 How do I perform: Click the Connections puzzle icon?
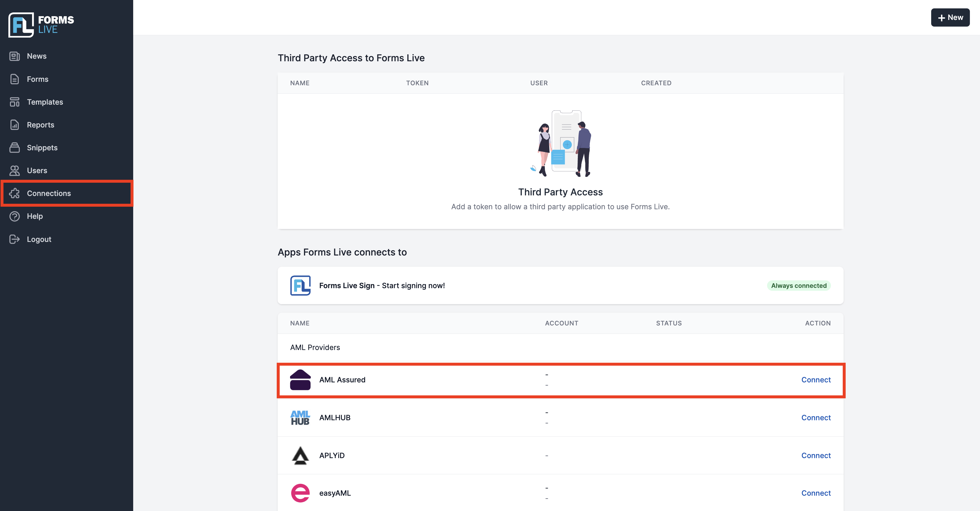[x=14, y=193]
